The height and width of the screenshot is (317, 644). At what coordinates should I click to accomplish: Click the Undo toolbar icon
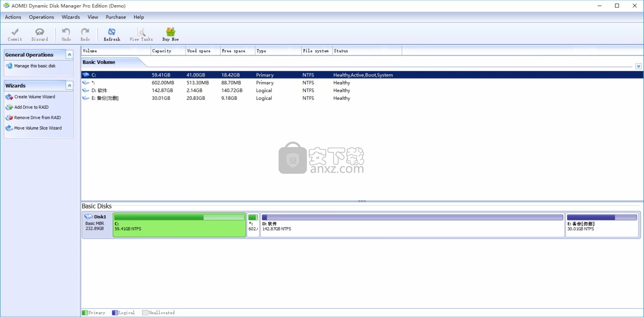[66, 32]
